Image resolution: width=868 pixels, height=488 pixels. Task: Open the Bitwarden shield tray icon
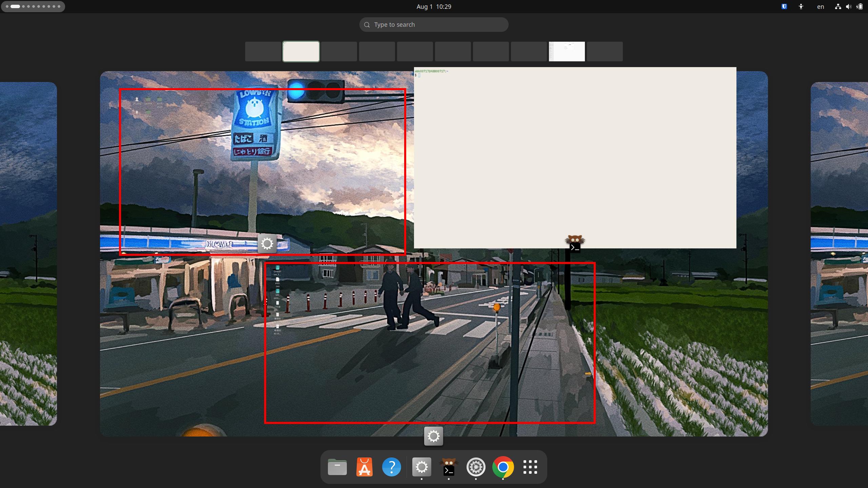tap(784, 6)
